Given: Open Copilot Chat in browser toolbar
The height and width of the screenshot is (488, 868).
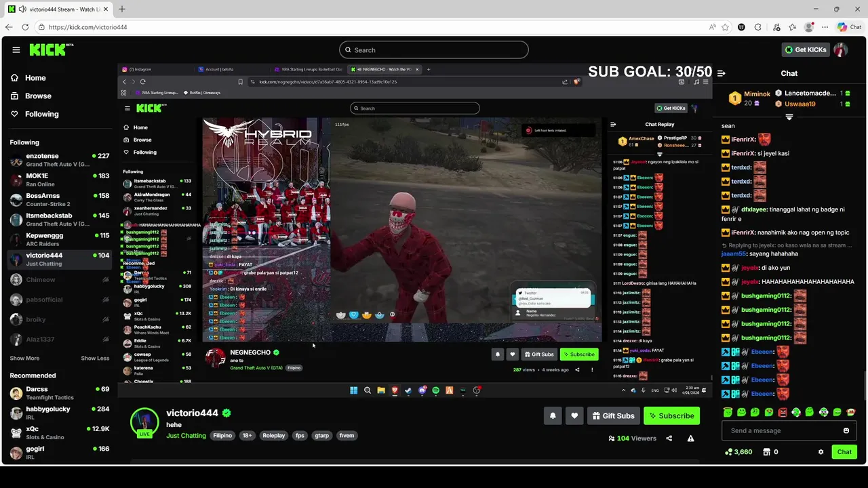Looking at the screenshot, I should point(850,27).
